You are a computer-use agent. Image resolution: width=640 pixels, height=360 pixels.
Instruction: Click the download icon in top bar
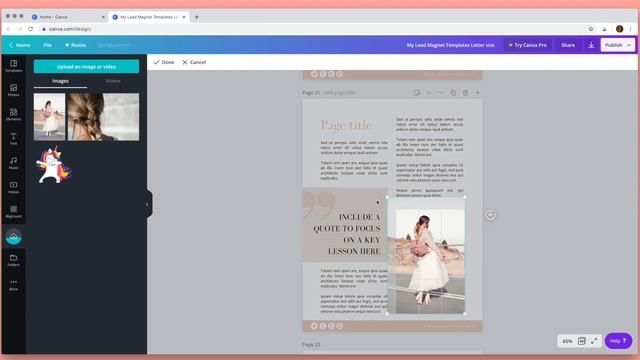[x=591, y=45]
